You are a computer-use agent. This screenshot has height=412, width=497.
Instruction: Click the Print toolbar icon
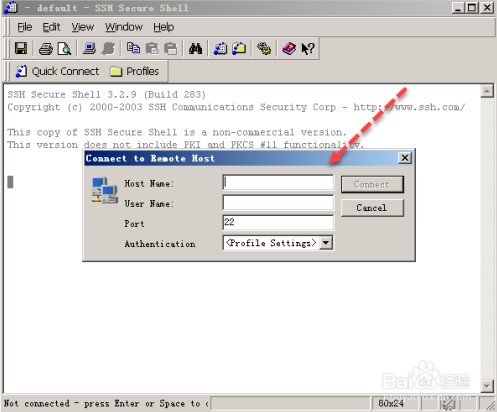46,49
